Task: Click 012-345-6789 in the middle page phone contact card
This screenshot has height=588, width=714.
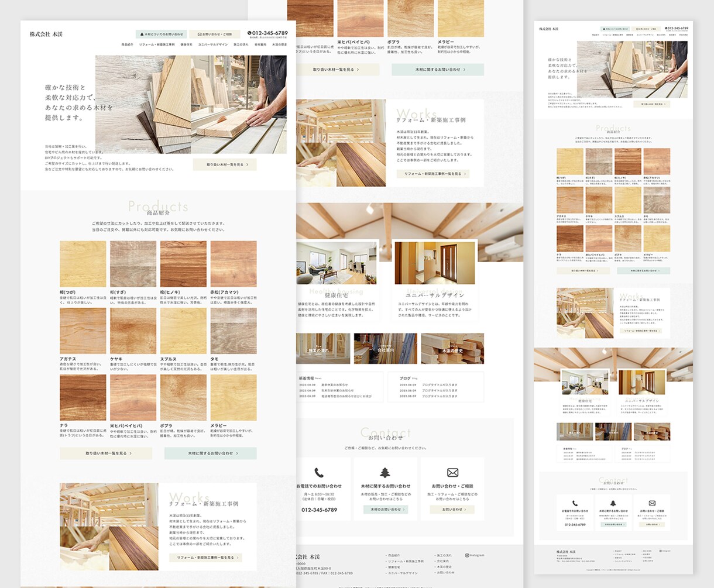Action: click(x=319, y=510)
